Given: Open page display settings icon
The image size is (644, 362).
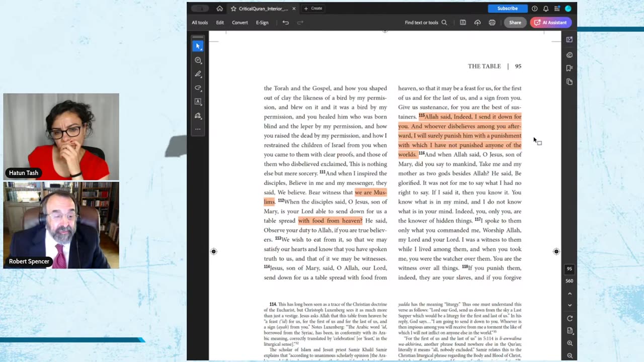Looking at the screenshot, I should tap(570, 331).
